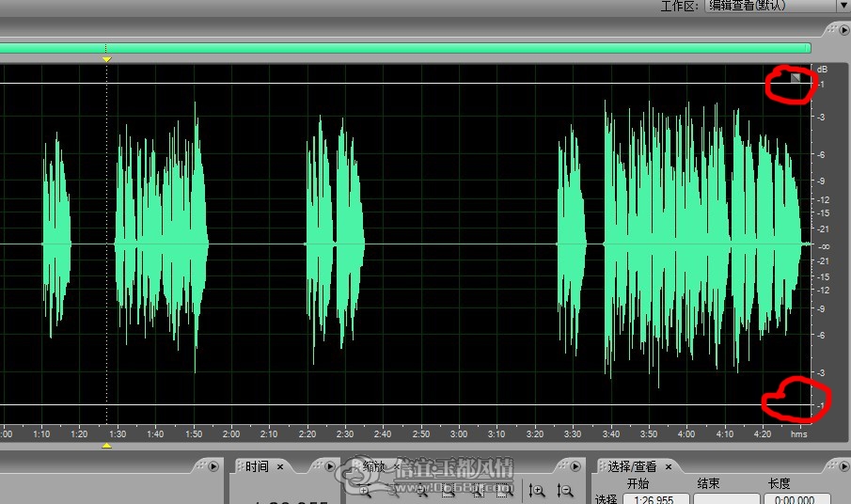Click the 长度 field showing 0:00.000
This screenshot has width=851, height=504.
tap(796, 499)
